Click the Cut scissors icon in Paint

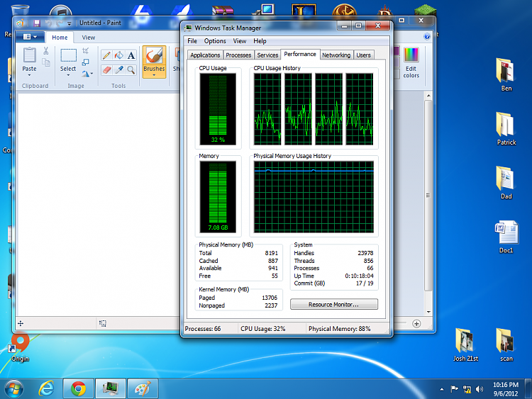click(46, 51)
